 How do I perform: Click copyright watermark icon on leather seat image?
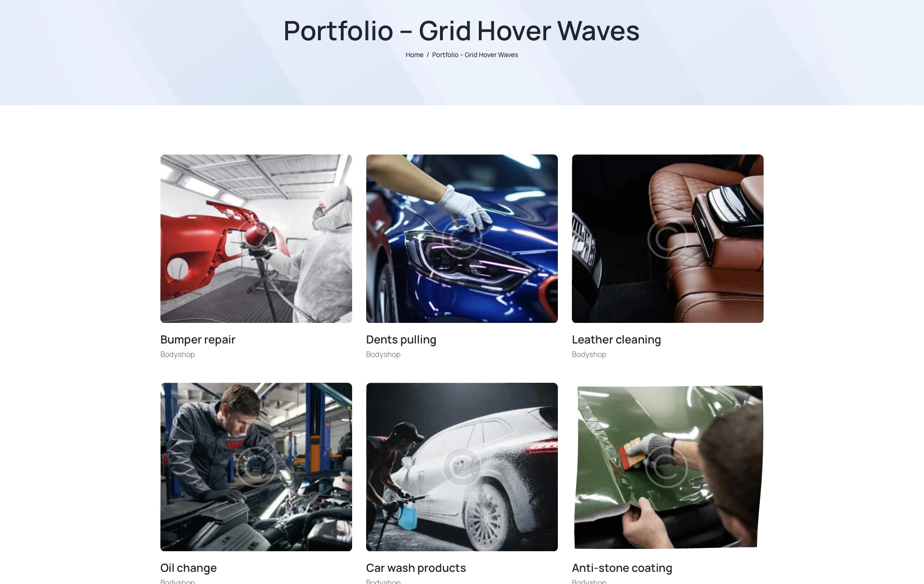tap(668, 239)
